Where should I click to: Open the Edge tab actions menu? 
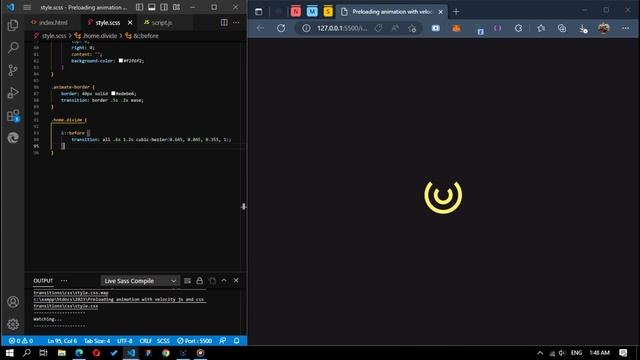pos(258,12)
